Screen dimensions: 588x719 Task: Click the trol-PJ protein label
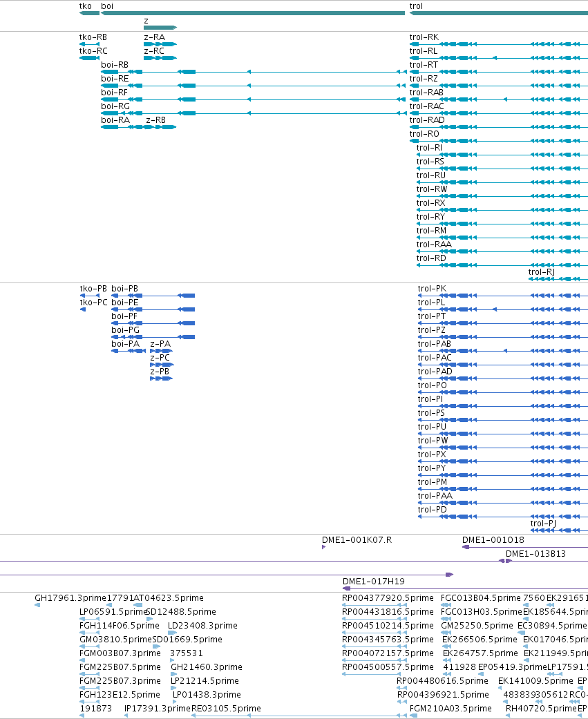544,524
